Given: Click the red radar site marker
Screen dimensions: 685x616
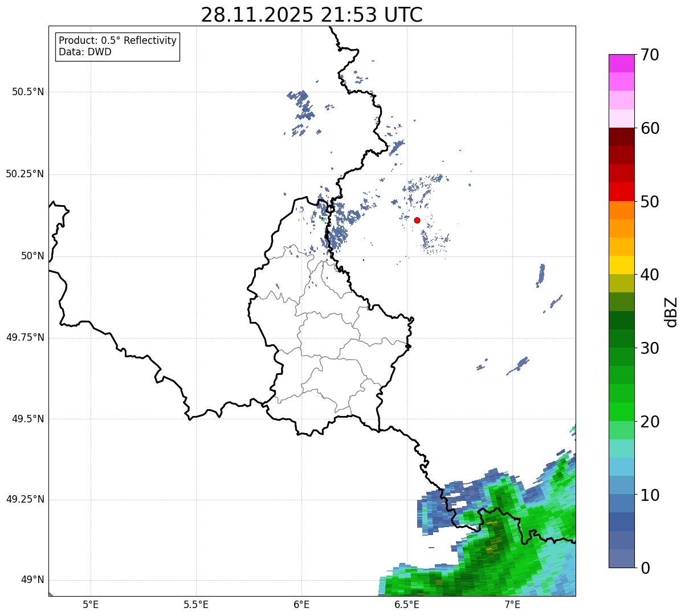Looking at the screenshot, I should (x=417, y=220).
